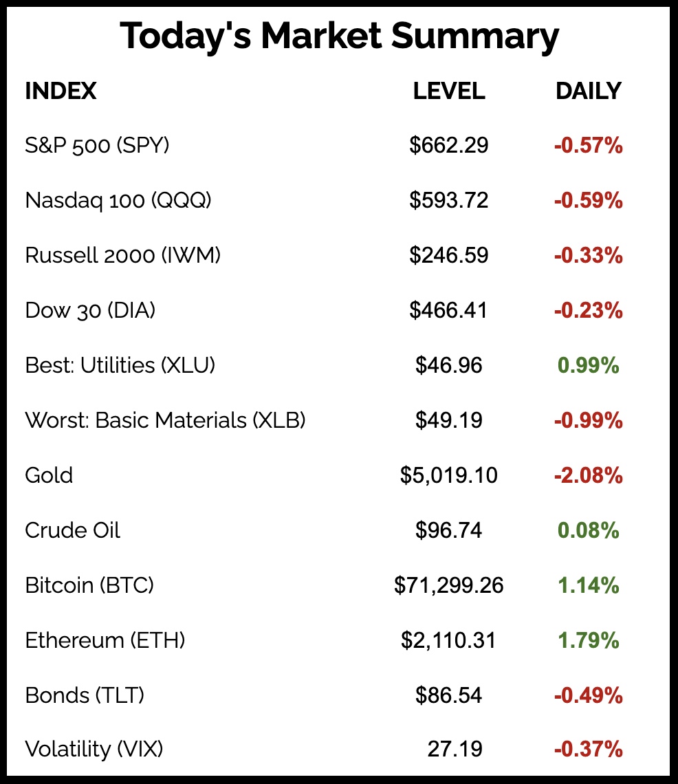Viewport: 678px width, 784px height.
Task: Select Dow 30 (DIA) label
Action: [90, 310]
